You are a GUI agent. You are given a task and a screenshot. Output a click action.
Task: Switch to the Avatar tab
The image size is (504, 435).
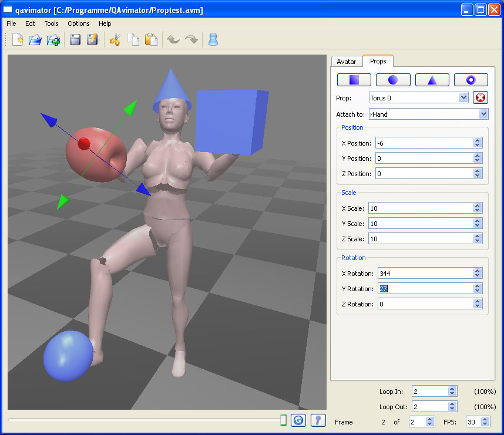pos(347,62)
